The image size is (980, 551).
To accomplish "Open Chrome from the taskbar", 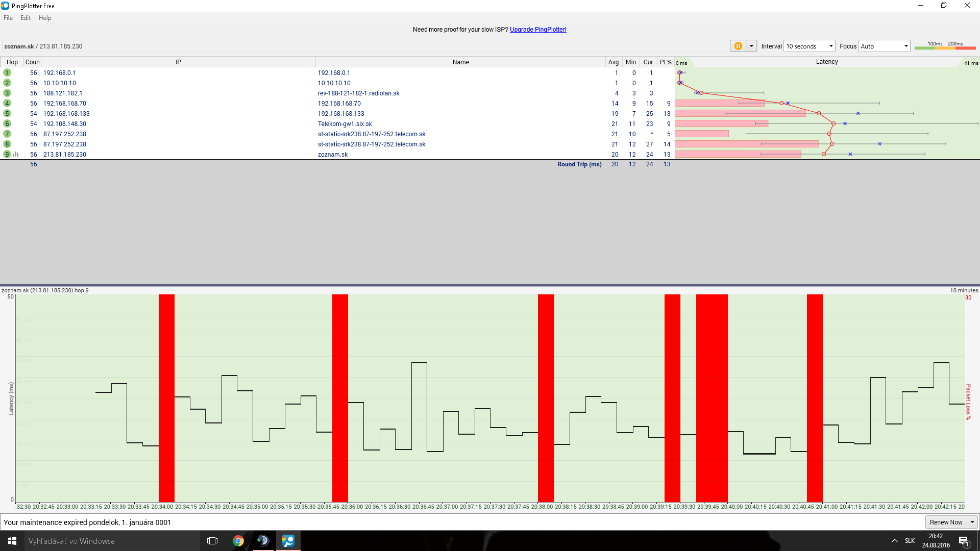I will (238, 541).
